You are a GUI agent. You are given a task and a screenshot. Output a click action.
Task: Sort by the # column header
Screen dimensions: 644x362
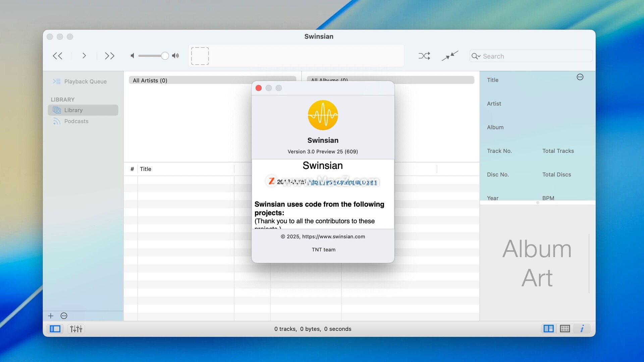tap(132, 169)
